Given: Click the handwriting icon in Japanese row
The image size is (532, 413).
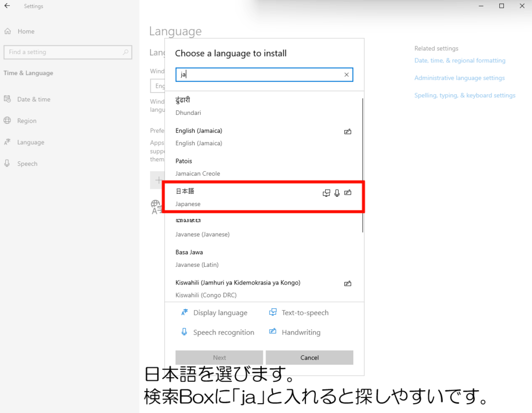Looking at the screenshot, I should 348,193.
